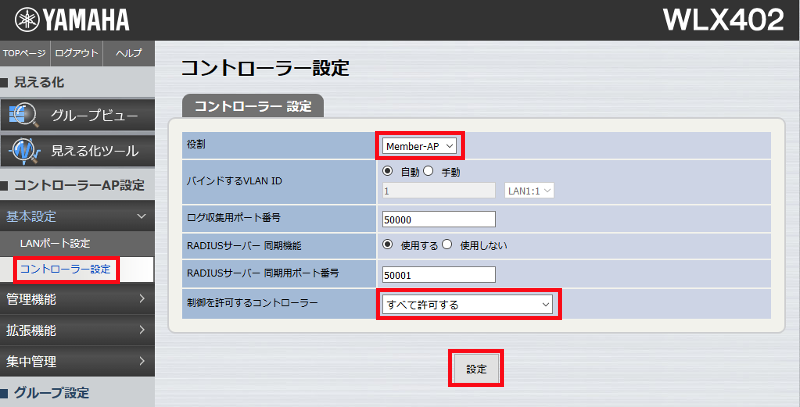Click the ログ収集用ポート番号 field 50000
This screenshot has width=800, height=407.
pyautogui.click(x=438, y=219)
